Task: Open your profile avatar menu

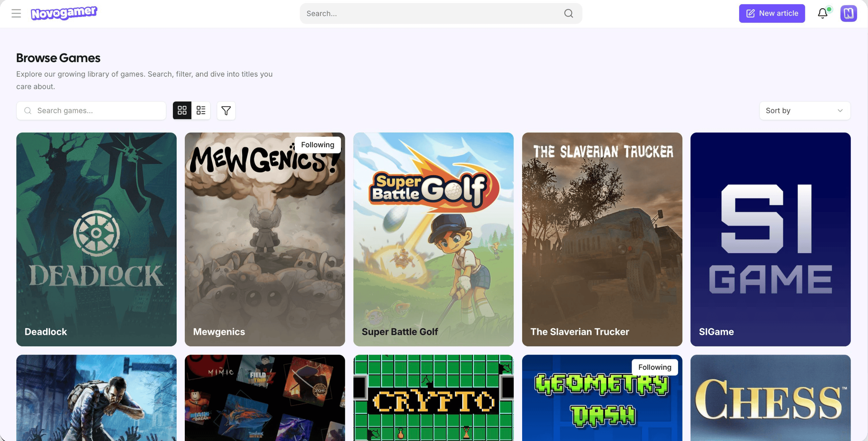Action: [x=849, y=13]
